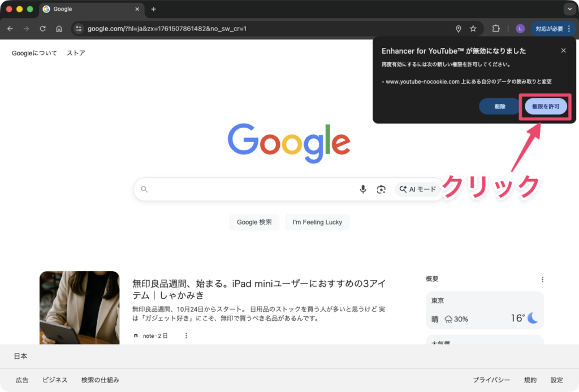579x392 pixels.
Task: View site information icon in address bar
Action: [79, 29]
